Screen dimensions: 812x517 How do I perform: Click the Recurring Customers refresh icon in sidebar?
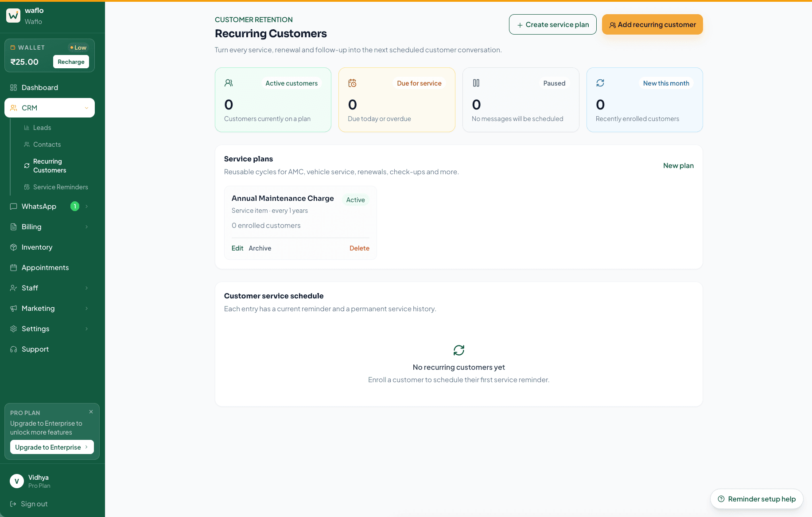click(x=27, y=166)
